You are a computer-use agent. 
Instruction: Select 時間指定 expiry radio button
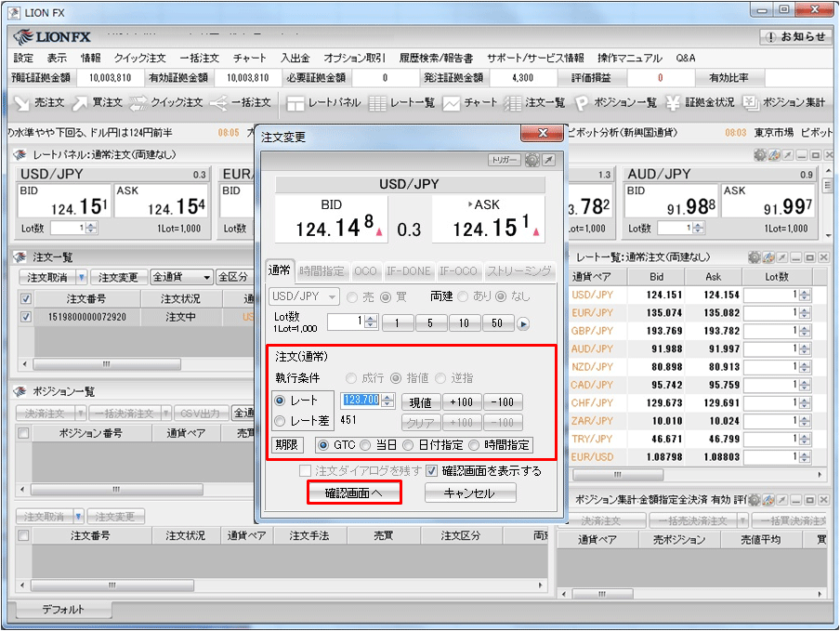point(474,445)
